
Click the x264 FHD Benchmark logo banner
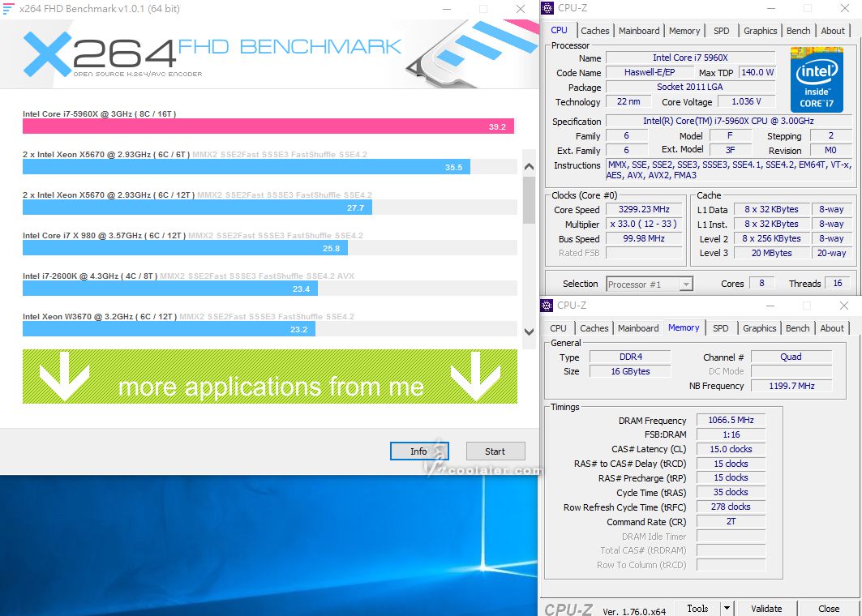point(269,53)
